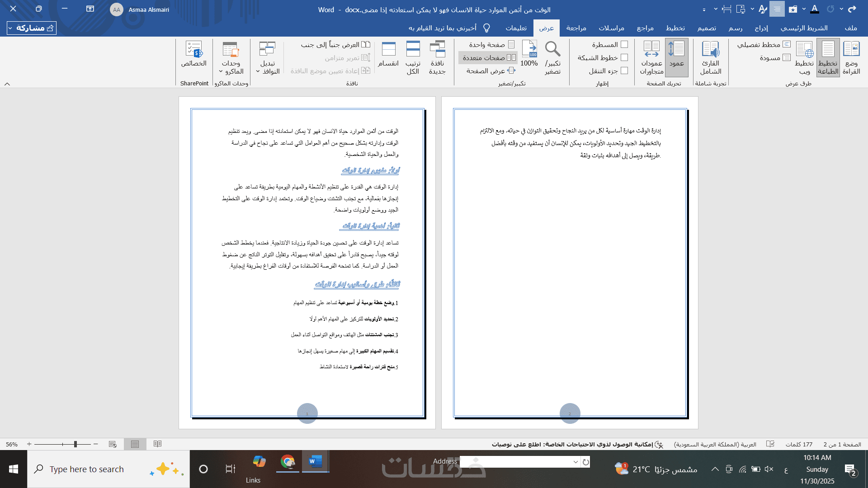
Task: Toggle the Navigation Pane checkbox (جزء التنقل)
Action: 624,70
